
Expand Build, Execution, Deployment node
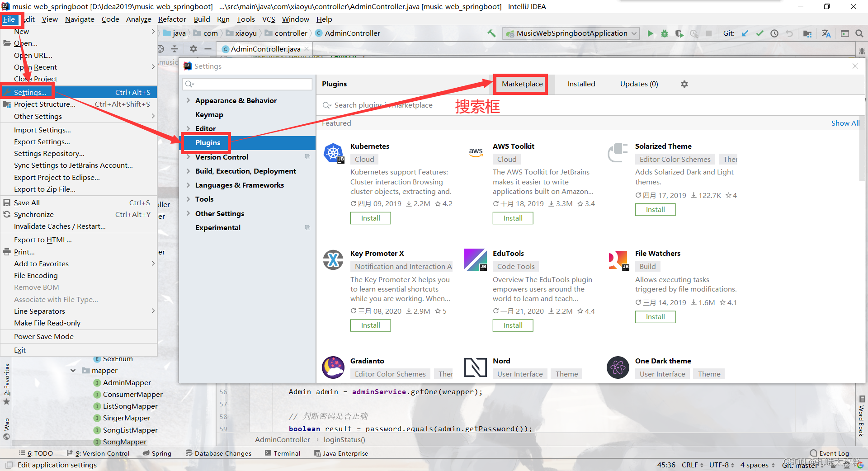[x=189, y=171]
